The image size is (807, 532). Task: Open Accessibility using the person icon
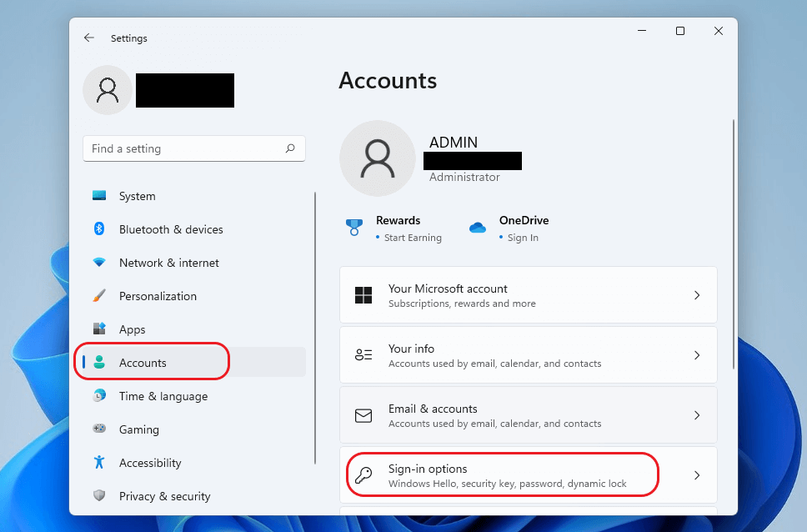[101, 463]
